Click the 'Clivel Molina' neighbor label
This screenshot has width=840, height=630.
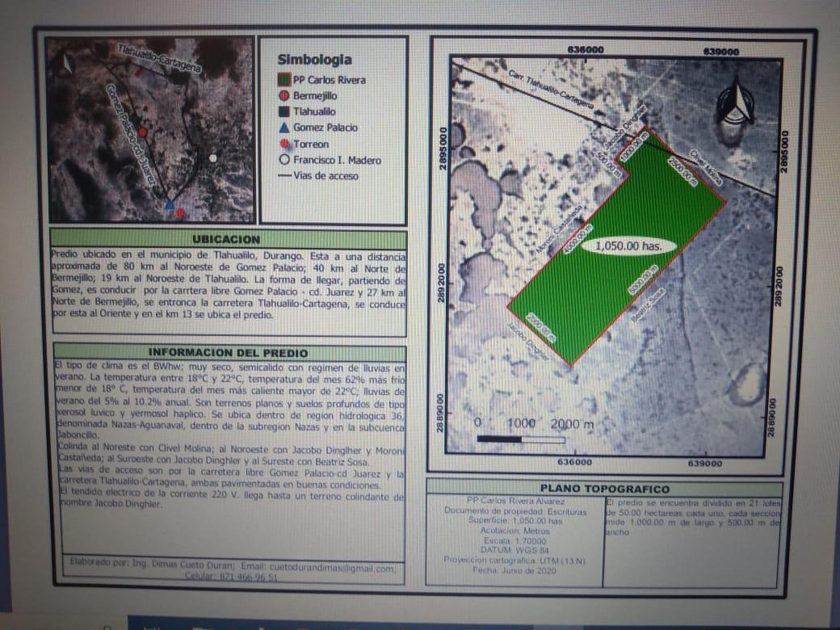point(706,168)
